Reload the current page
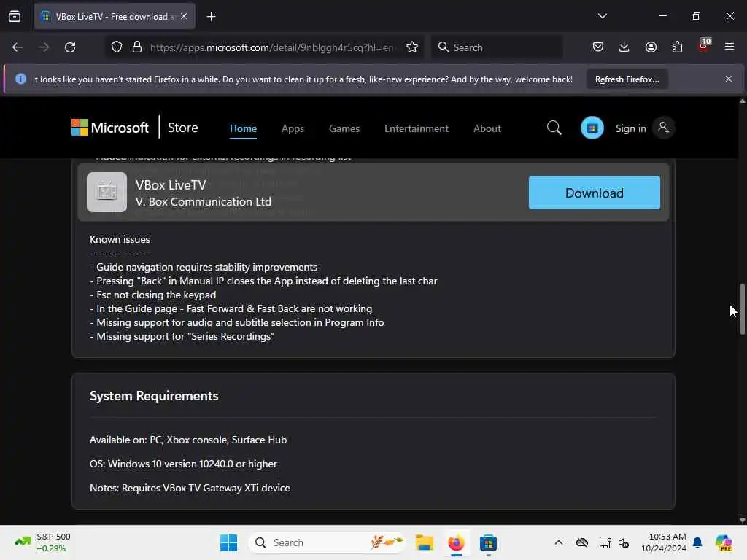Image resolution: width=747 pixels, height=560 pixels. click(70, 47)
